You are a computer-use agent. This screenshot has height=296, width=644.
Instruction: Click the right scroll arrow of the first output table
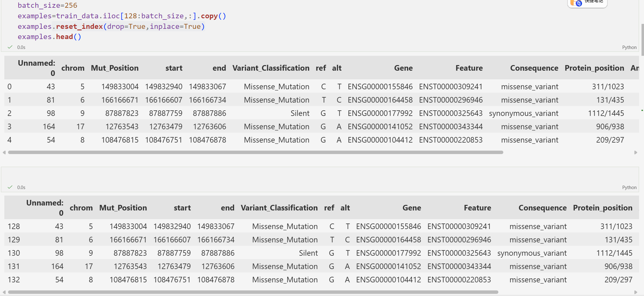tap(636, 152)
